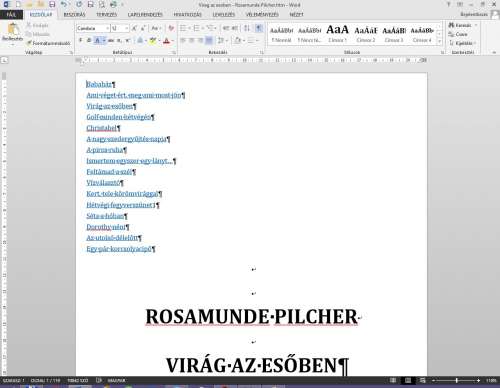Apply the Címsor 1 style

(337, 33)
